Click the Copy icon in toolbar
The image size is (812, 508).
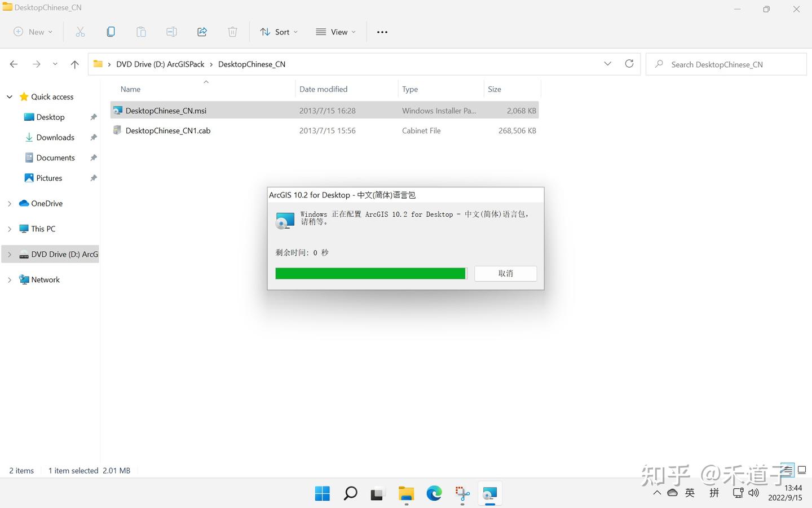coord(111,32)
